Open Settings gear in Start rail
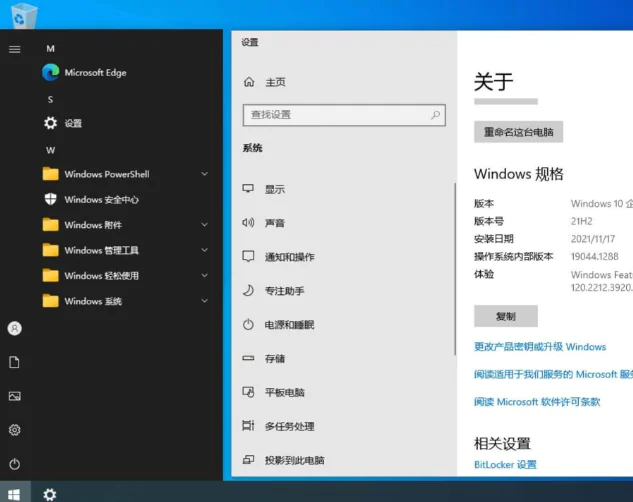 click(x=15, y=430)
